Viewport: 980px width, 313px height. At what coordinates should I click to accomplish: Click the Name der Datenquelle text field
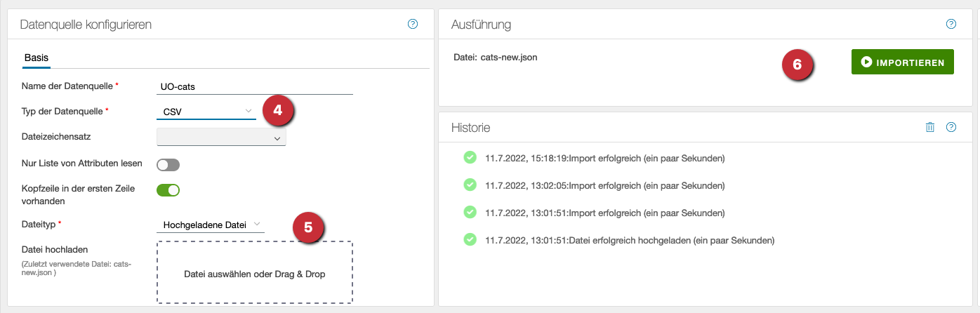(254, 86)
